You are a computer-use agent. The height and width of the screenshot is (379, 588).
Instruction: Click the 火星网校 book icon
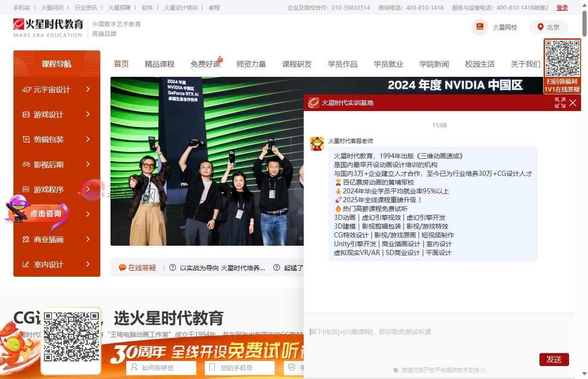coord(480,27)
